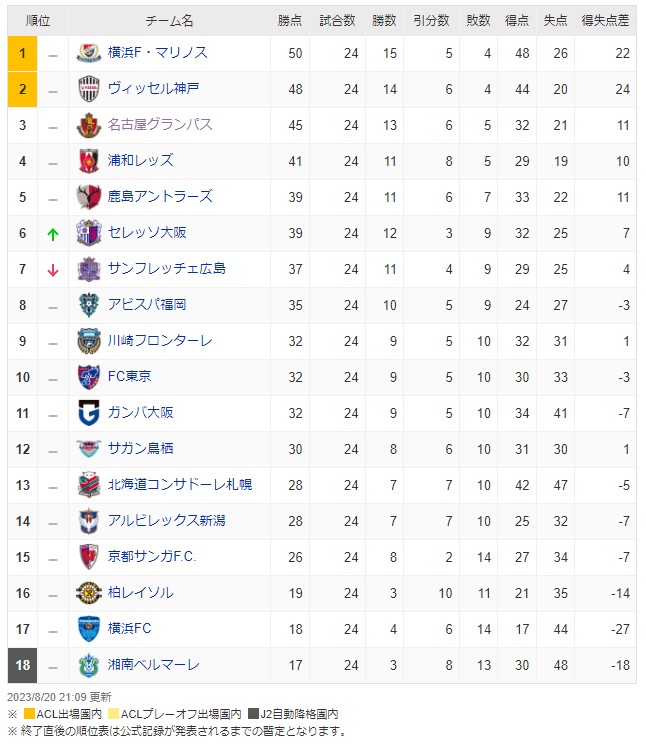Image resolution: width=646 pixels, height=745 pixels.
Task: Click the Yokohama F. Marinos team crest
Action: [89, 53]
